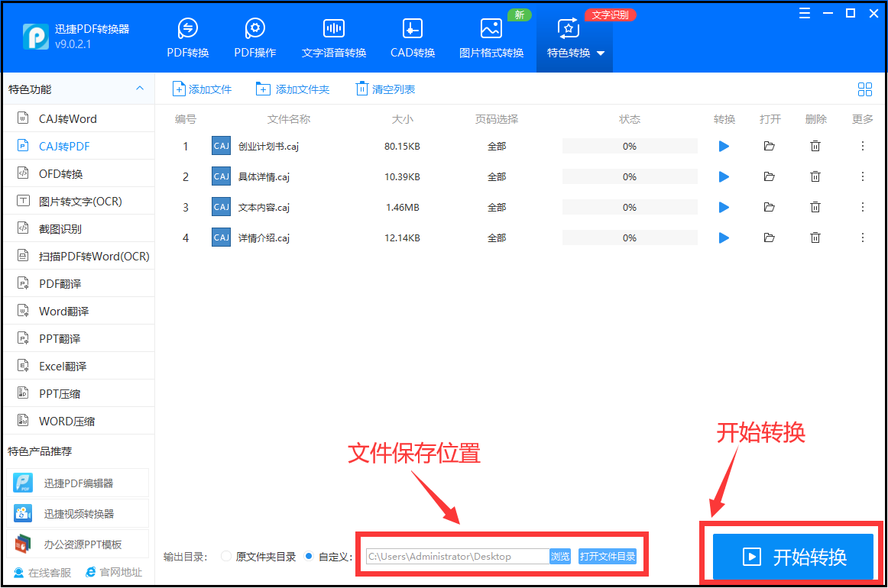Image resolution: width=888 pixels, height=588 pixels.
Task: Open more options for 具体详情.caj
Action: click(x=863, y=176)
